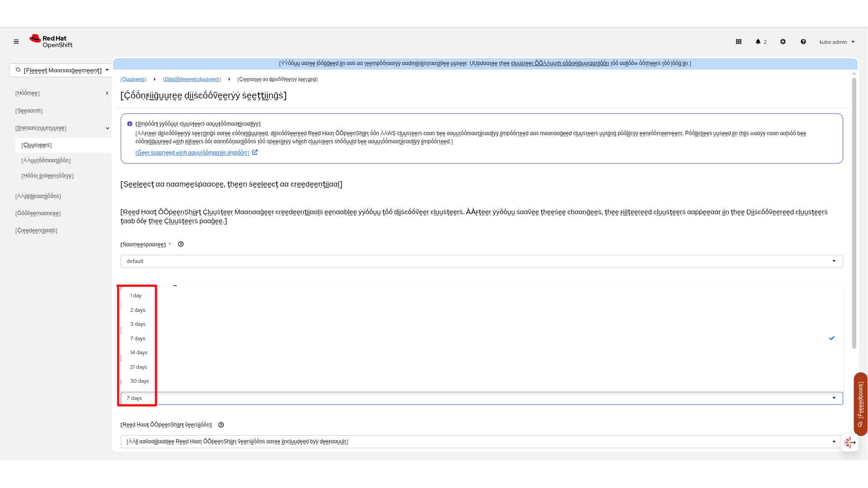Open Get started with automatic import link
The height and width of the screenshot is (488, 868).
192,153
